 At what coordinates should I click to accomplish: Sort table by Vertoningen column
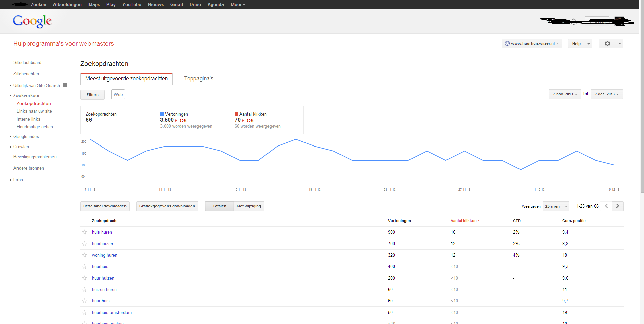399,221
